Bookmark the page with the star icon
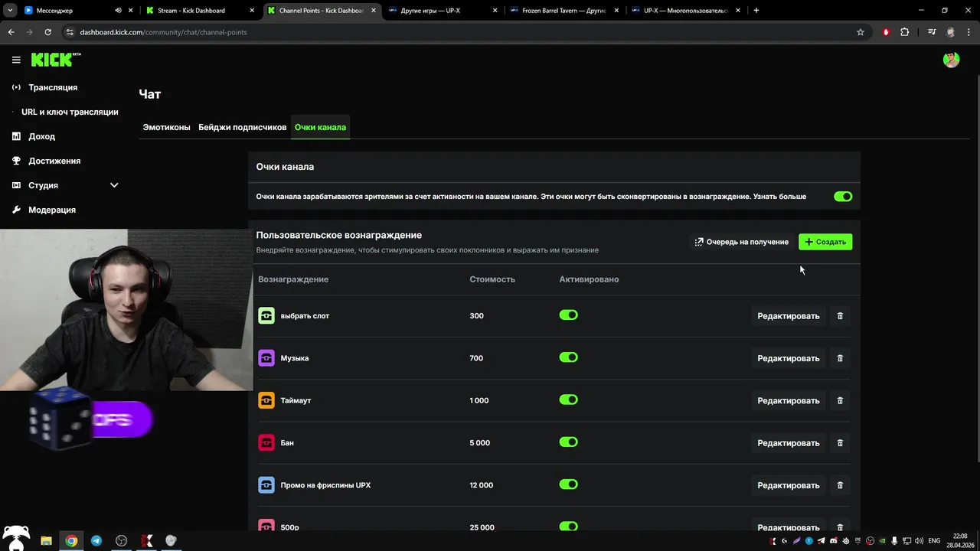 point(861,32)
